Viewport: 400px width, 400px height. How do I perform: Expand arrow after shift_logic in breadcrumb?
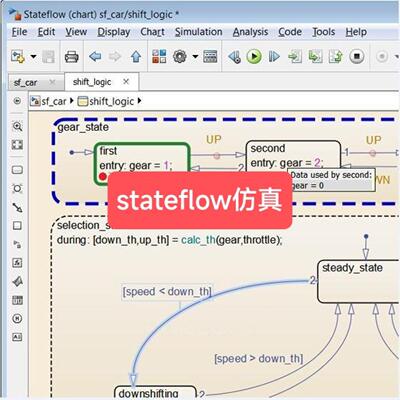tap(139, 101)
